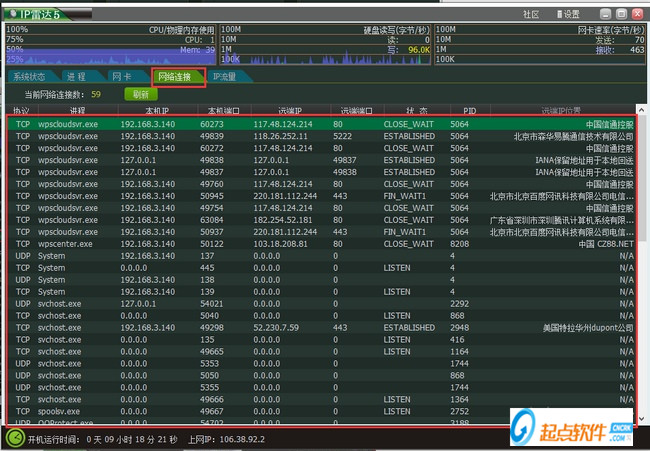Select the System UDP row on port 138

pyautogui.click(x=321, y=280)
